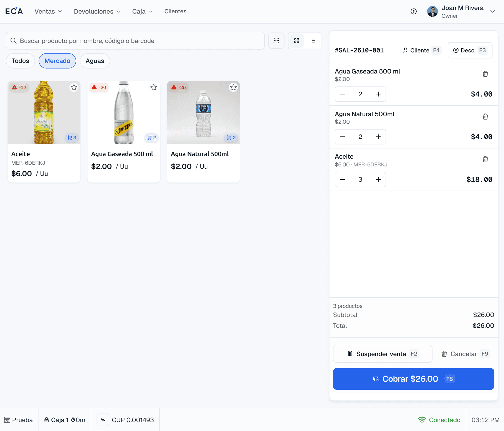
Task: Click the Joan M Rivera avatar
Action: tap(432, 11)
